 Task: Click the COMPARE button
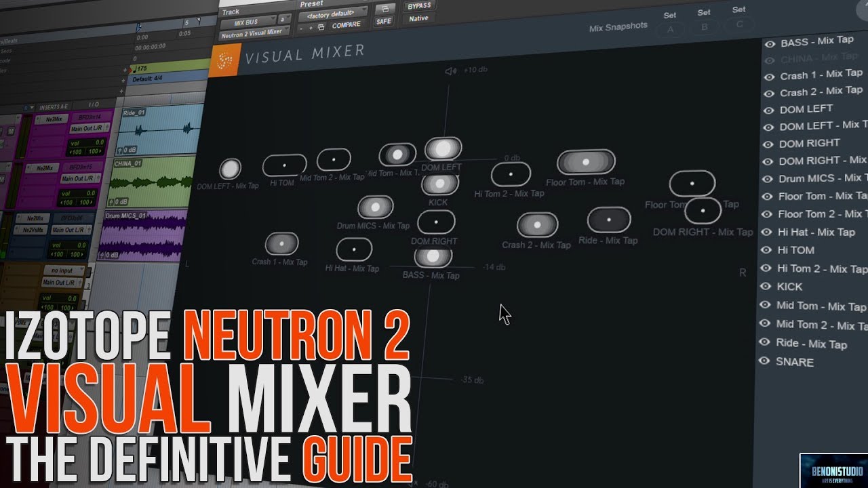(346, 26)
